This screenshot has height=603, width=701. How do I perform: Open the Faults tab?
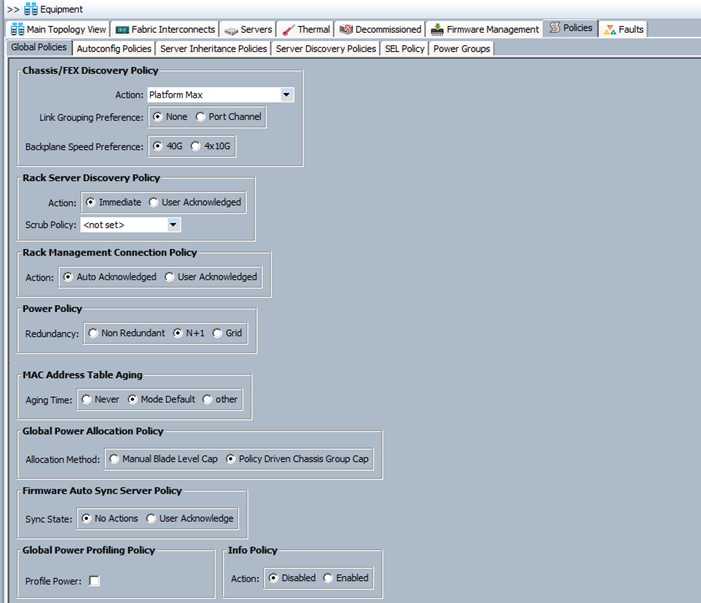click(623, 30)
